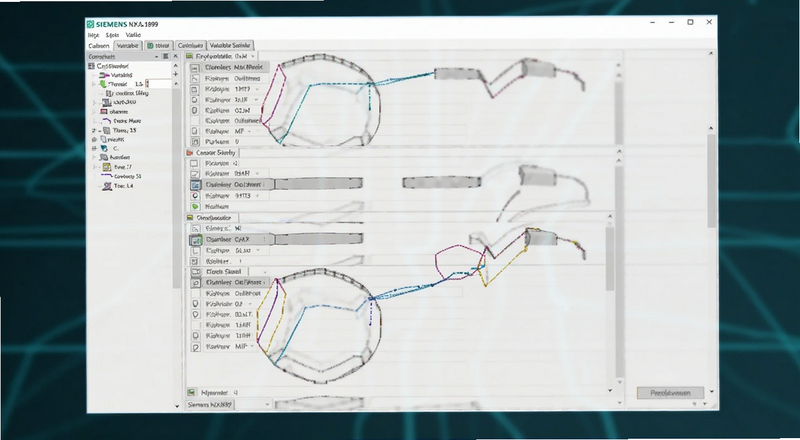The image size is (800, 440).
Task: Click the Study section header
Action: coord(212,153)
